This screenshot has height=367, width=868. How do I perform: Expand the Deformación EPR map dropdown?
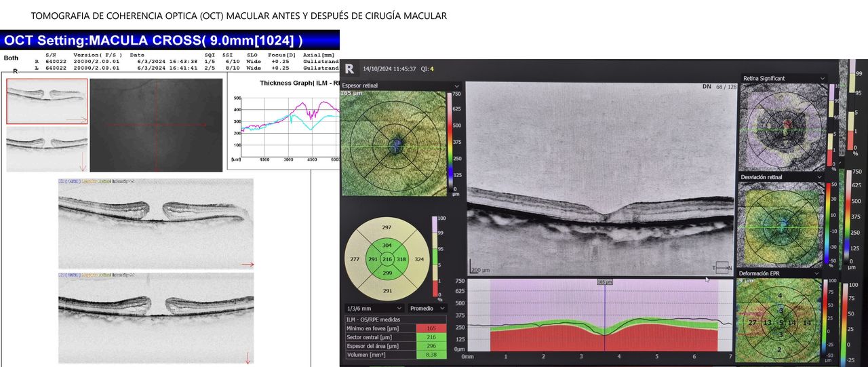point(823,273)
